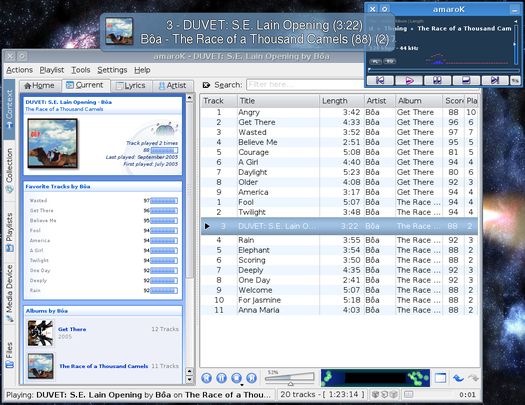The height and width of the screenshot is (405, 525).
Task: Click the previous track button in mini player
Action: coord(380,80)
